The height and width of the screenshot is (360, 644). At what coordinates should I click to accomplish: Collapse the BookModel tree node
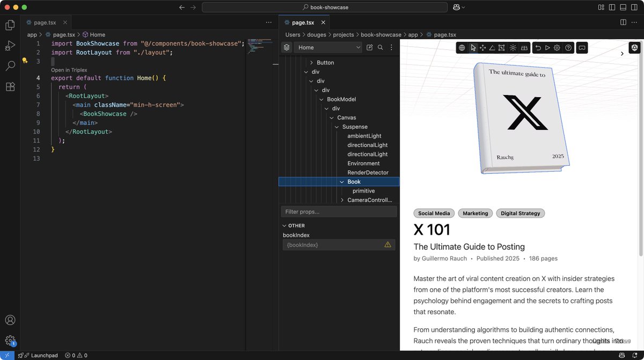(x=321, y=99)
